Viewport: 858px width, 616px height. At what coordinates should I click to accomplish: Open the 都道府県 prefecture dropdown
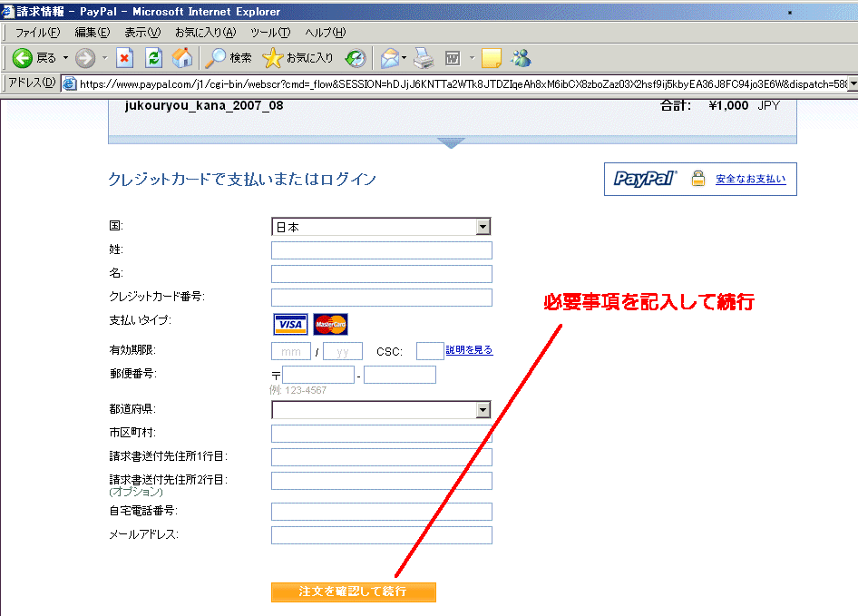point(382,409)
